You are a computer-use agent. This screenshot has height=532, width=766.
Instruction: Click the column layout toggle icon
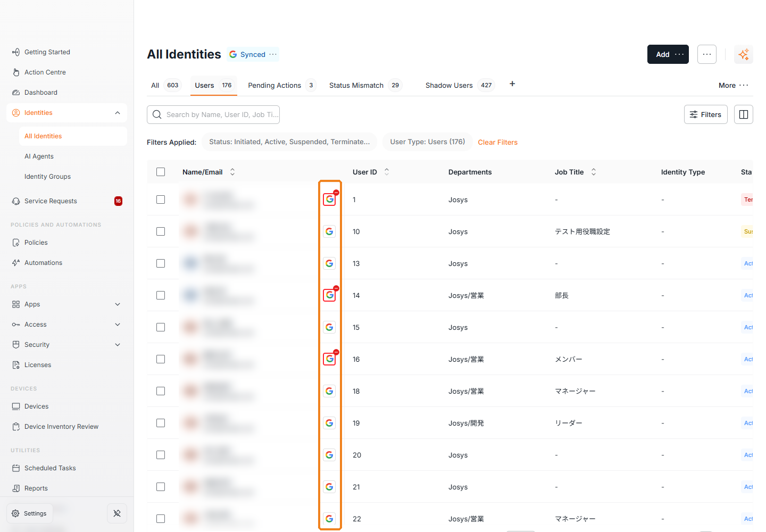[744, 114]
